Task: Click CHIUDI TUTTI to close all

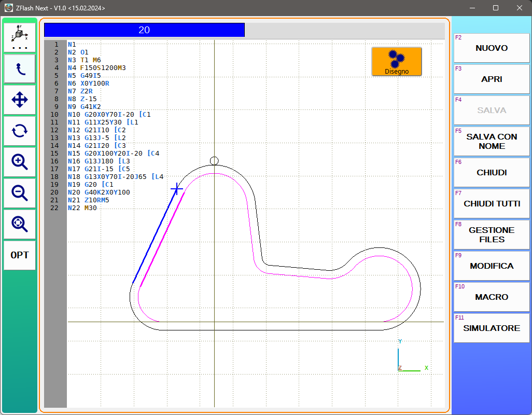Action: (x=492, y=204)
